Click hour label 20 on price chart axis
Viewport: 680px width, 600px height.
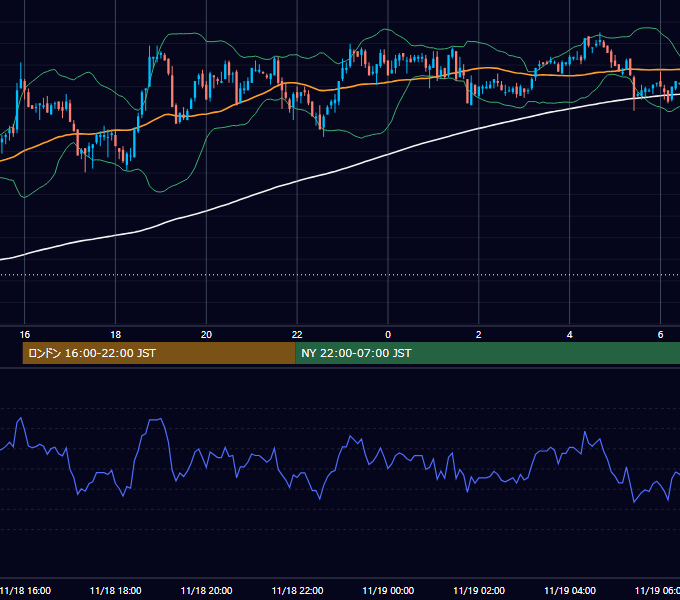[x=206, y=335]
